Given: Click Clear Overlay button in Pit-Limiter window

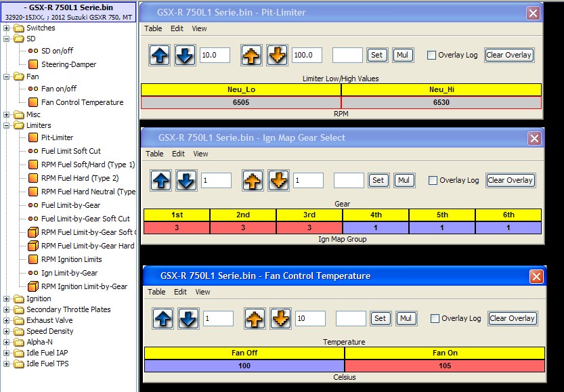Looking at the screenshot, I should [x=509, y=56].
